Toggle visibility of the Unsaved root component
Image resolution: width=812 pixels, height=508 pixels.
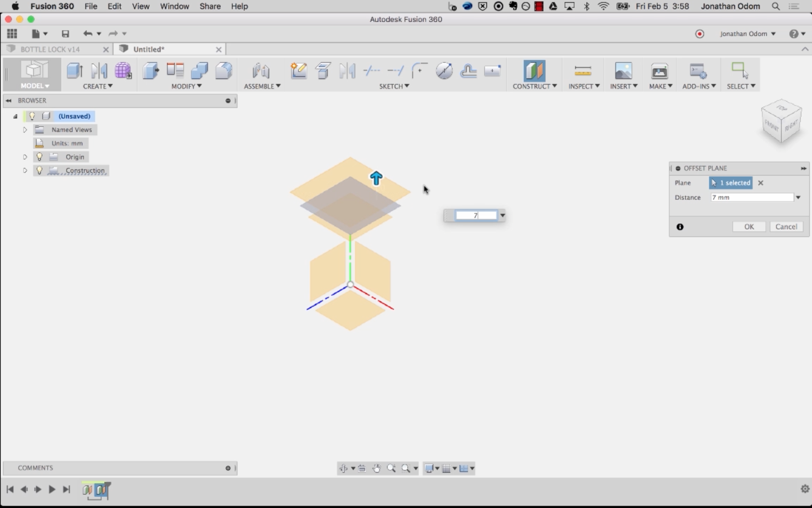(32, 116)
